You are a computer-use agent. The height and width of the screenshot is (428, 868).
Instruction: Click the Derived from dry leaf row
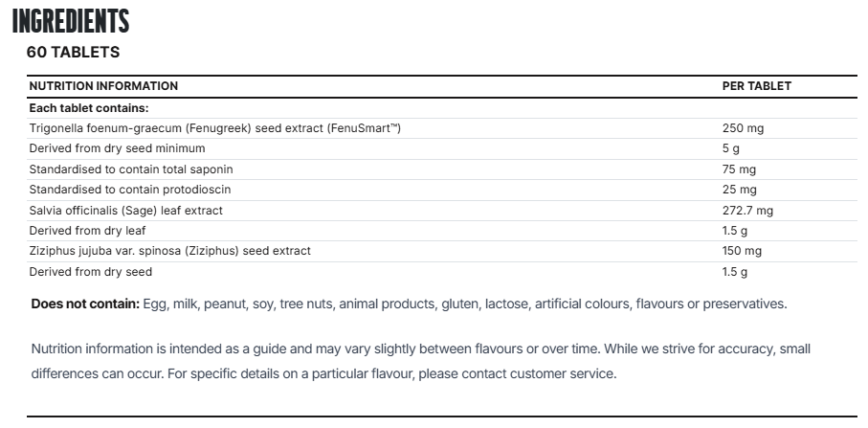coord(442,231)
